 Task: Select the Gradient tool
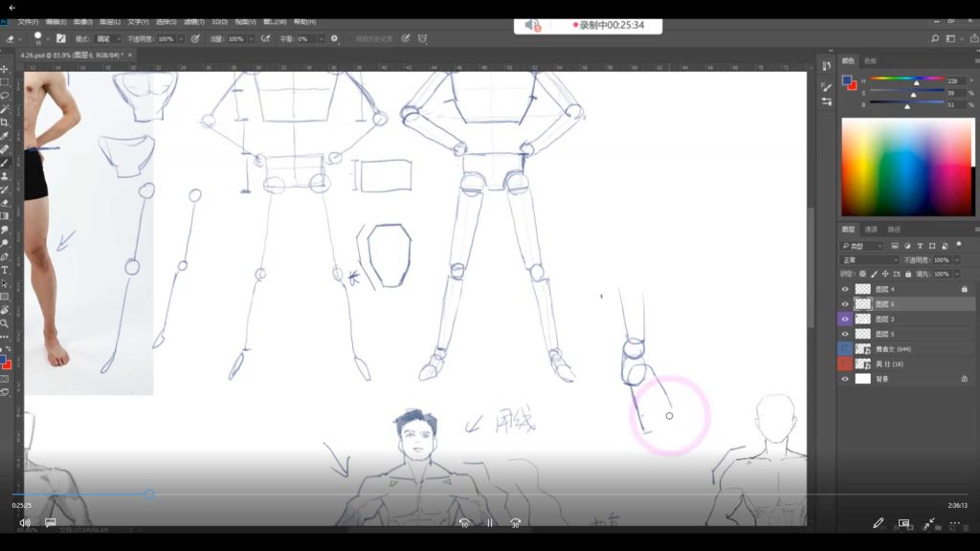point(5,217)
